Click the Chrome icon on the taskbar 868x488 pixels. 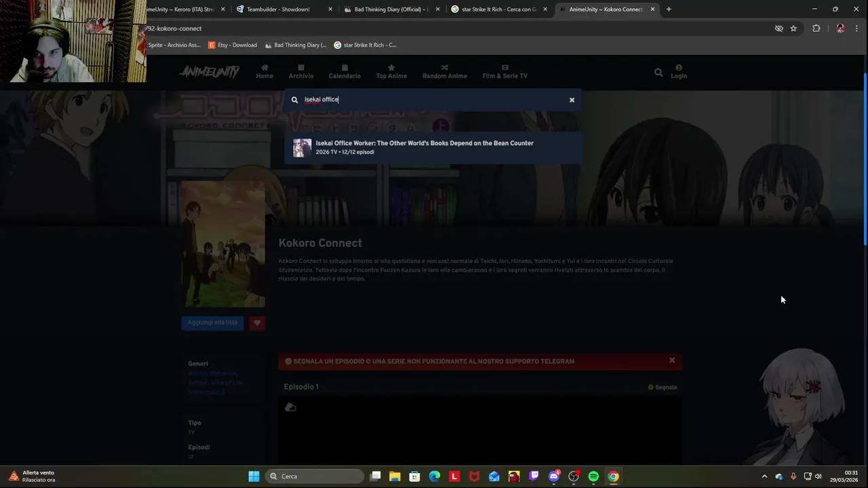coord(613,476)
